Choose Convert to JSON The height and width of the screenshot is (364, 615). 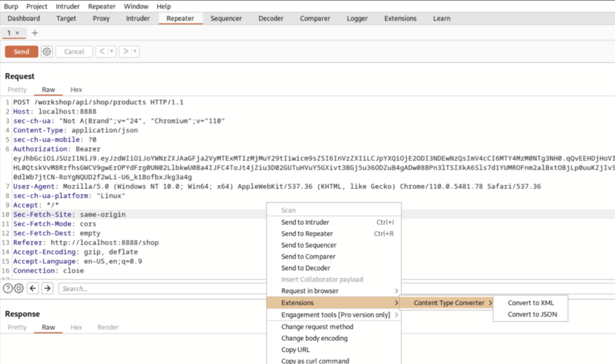click(530, 314)
